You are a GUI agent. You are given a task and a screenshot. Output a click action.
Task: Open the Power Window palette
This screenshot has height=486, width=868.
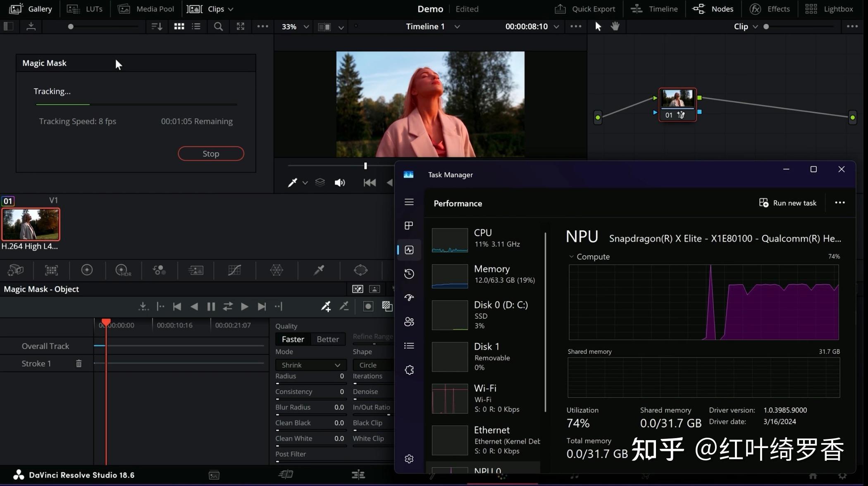click(360, 270)
